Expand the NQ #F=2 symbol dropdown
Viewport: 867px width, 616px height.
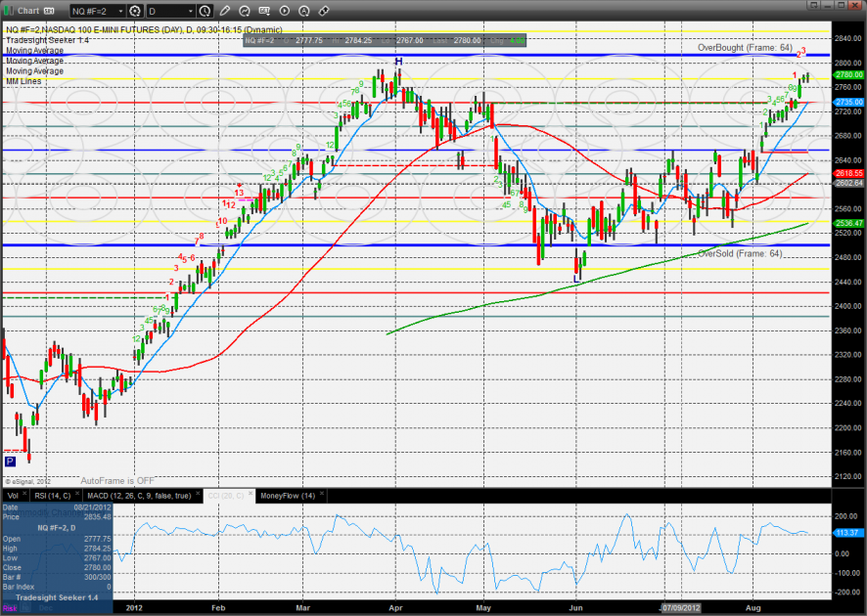120,11
